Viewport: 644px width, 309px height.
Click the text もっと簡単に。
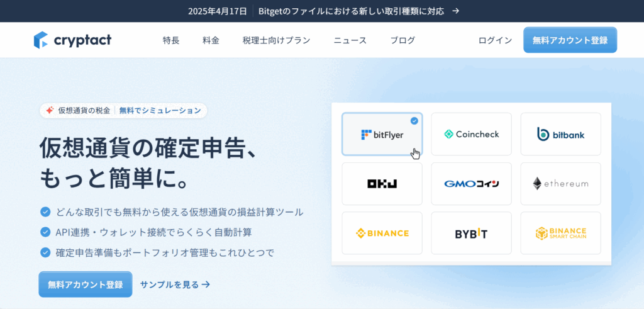(x=115, y=179)
